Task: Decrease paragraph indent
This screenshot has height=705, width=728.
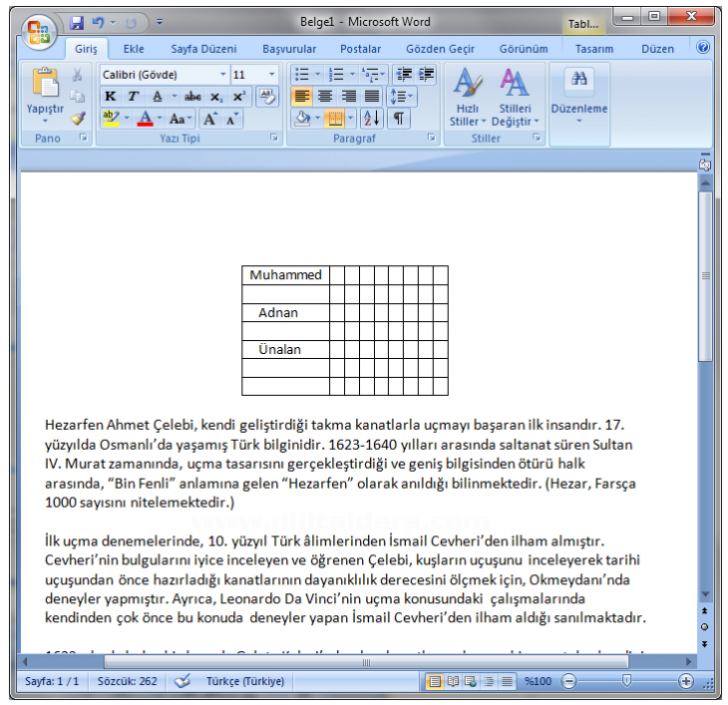Action: coord(404,74)
